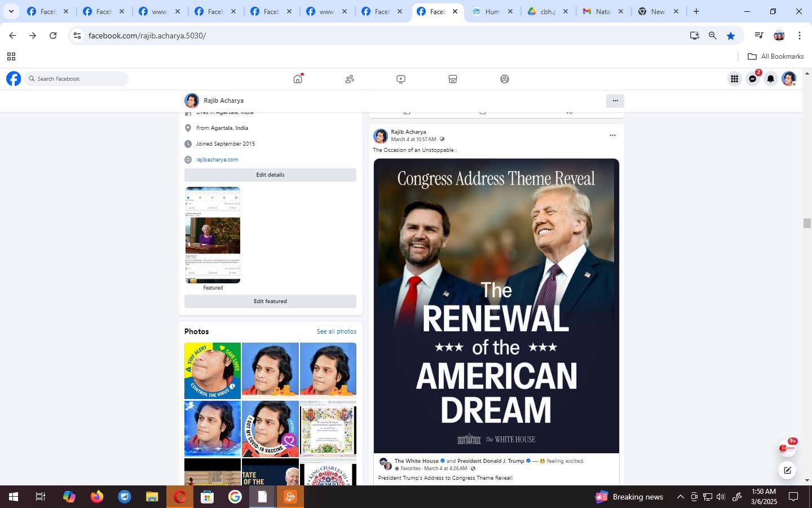Open the Windows notification center
This screenshot has height=508, width=812.
(793, 497)
